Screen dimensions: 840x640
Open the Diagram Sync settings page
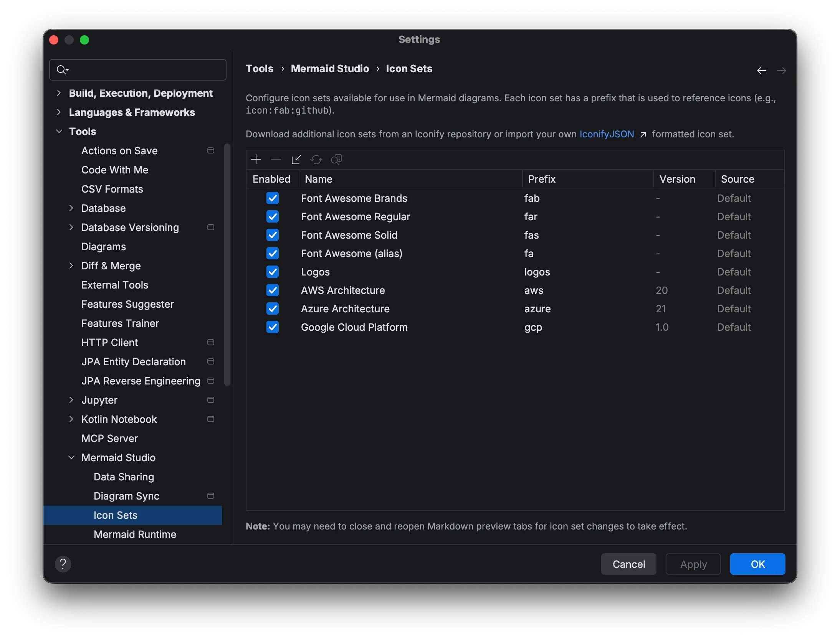click(x=127, y=496)
